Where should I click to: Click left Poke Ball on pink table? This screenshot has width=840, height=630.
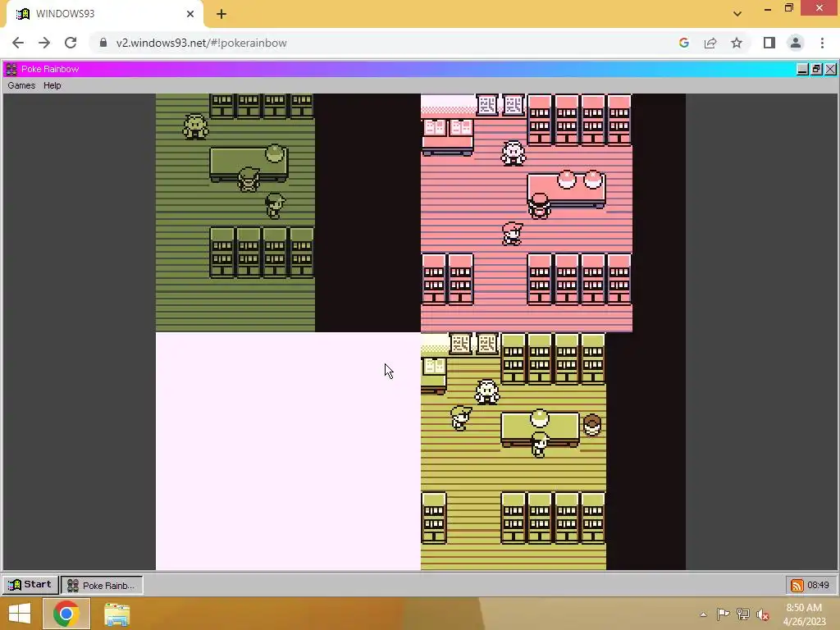(566, 180)
